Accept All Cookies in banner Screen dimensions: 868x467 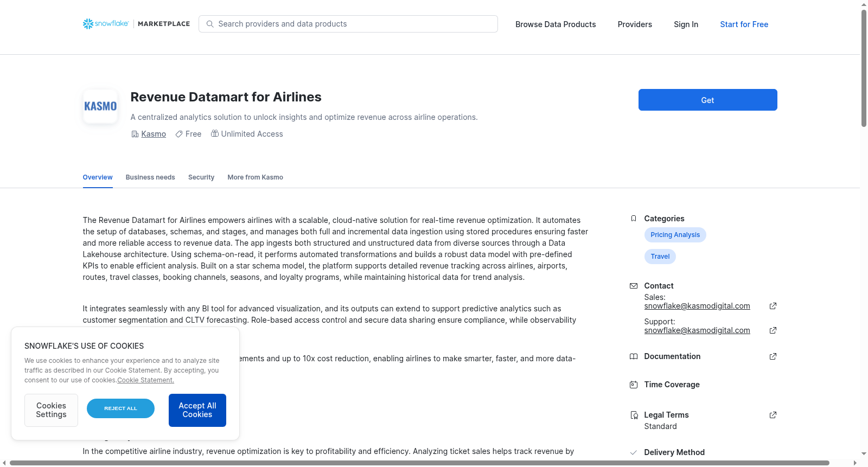(197, 410)
